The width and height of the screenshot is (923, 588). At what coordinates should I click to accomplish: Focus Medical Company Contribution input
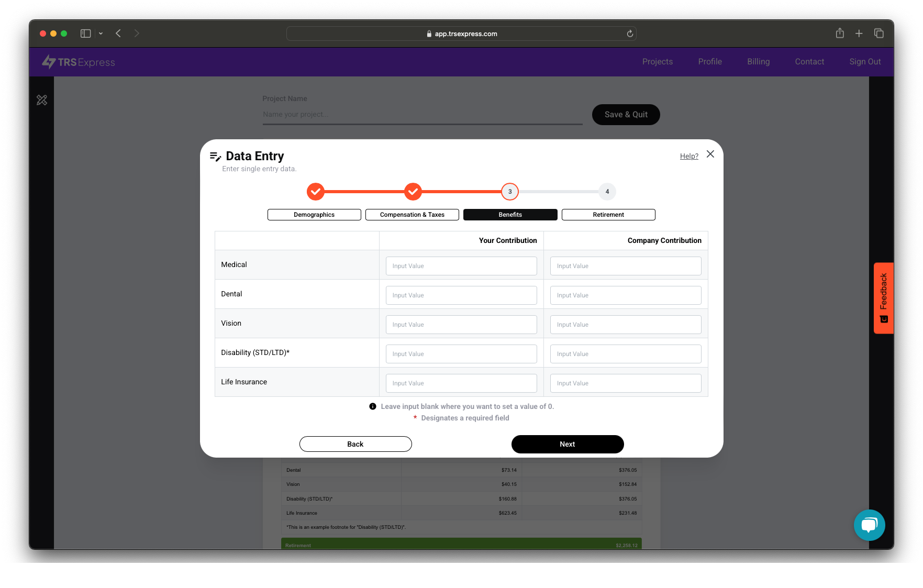click(626, 266)
